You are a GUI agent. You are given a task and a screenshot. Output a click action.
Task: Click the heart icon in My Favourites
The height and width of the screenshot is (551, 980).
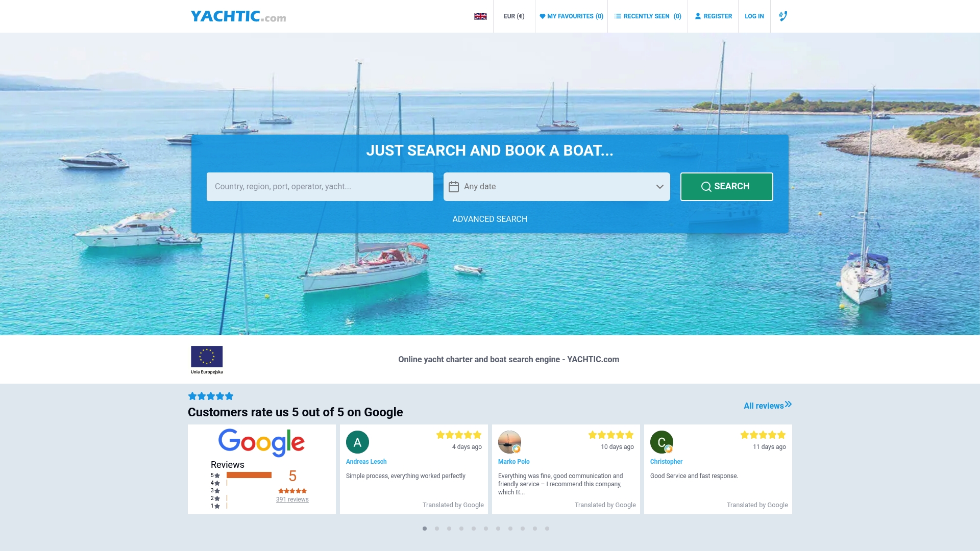543,16
